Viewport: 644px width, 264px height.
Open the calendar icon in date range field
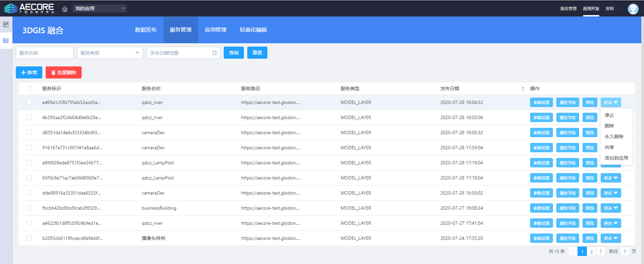(214, 53)
